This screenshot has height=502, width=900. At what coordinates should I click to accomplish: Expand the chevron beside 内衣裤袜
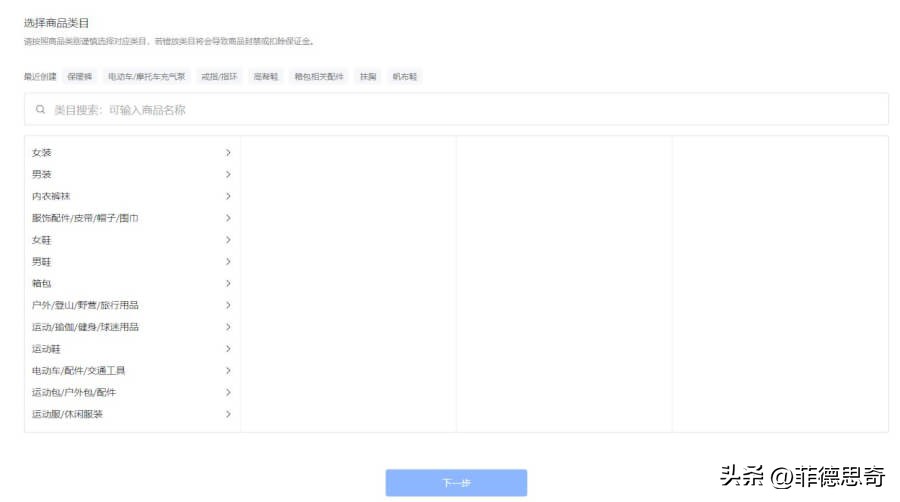click(228, 196)
